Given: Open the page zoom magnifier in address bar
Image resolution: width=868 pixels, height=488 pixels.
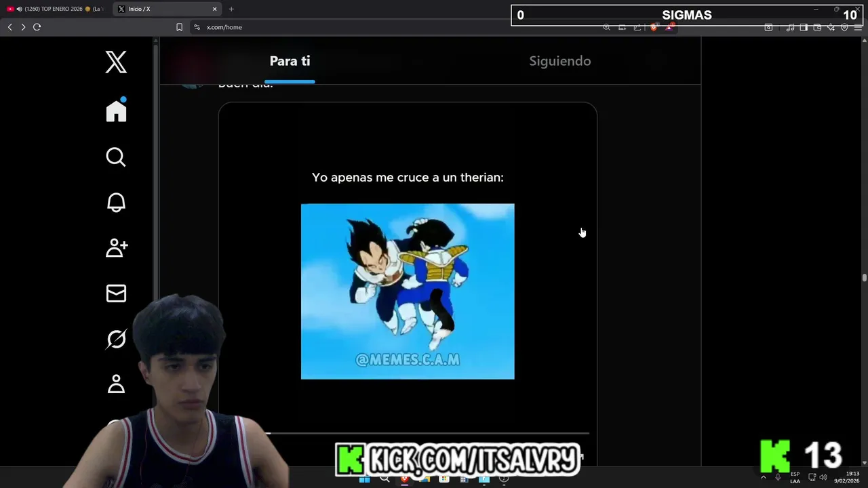Looking at the screenshot, I should (x=607, y=27).
